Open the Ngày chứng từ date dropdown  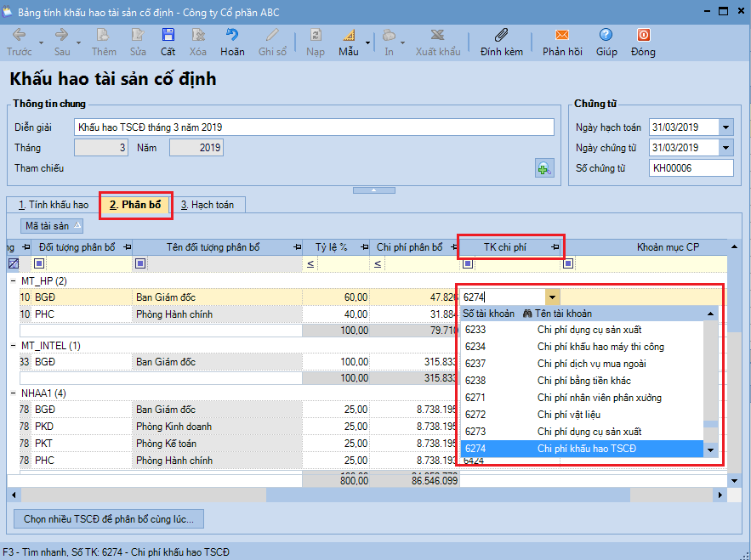coord(725,148)
